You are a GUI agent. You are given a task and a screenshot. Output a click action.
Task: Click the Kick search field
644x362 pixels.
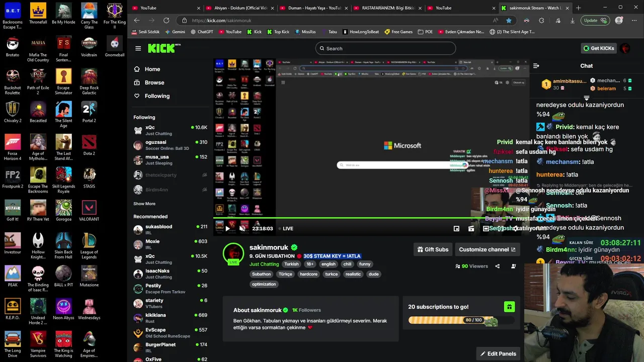pos(385,48)
